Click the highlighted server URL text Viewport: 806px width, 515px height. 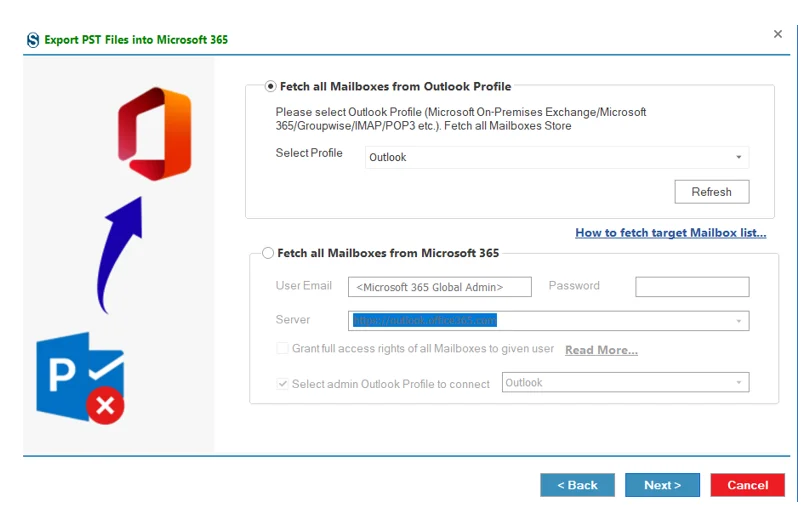(425, 320)
